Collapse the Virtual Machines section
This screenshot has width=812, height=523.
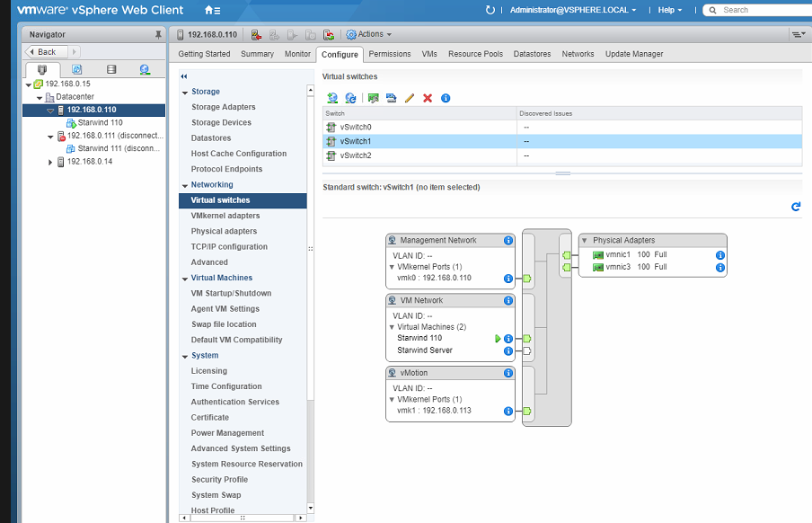185,279
